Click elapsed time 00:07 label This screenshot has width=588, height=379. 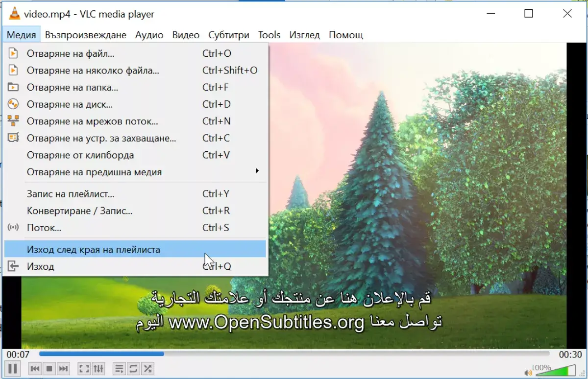coord(18,355)
